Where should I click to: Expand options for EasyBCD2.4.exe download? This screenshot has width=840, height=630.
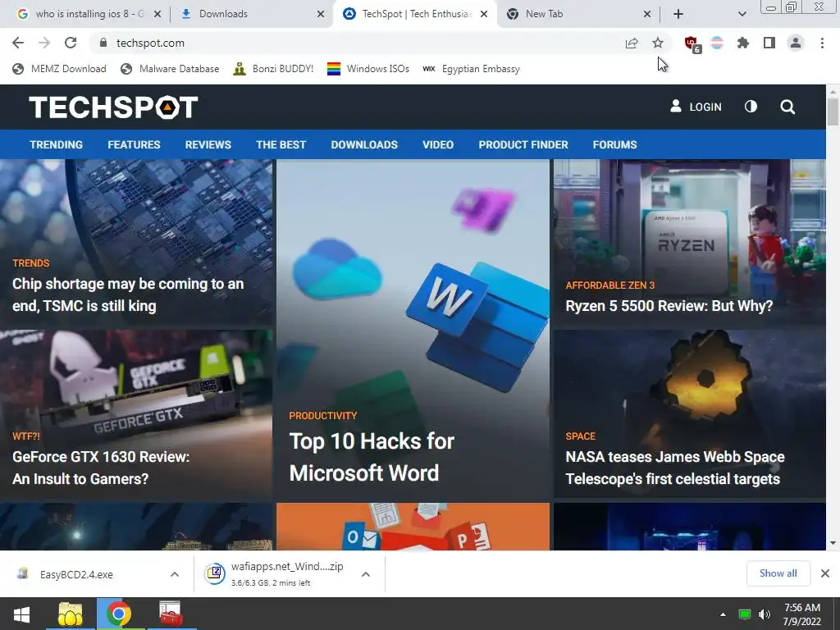(175, 574)
